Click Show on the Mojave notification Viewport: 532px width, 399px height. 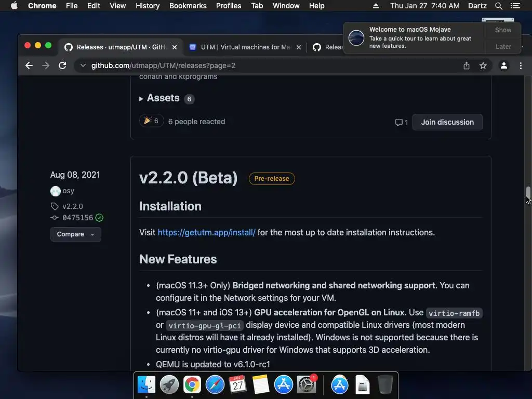503,30
